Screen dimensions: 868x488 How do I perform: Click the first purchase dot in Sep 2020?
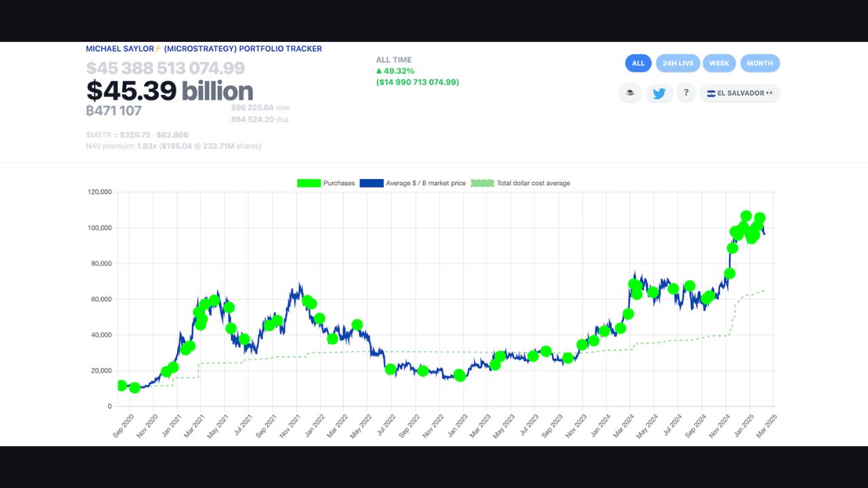122,386
